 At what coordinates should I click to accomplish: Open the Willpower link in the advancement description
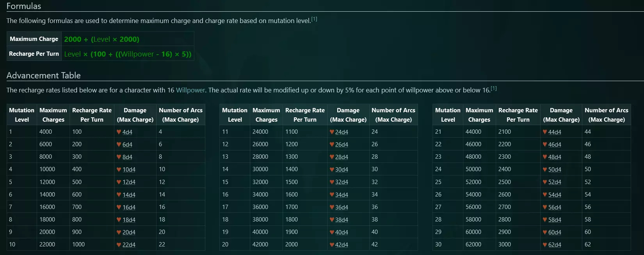coord(190,90)
